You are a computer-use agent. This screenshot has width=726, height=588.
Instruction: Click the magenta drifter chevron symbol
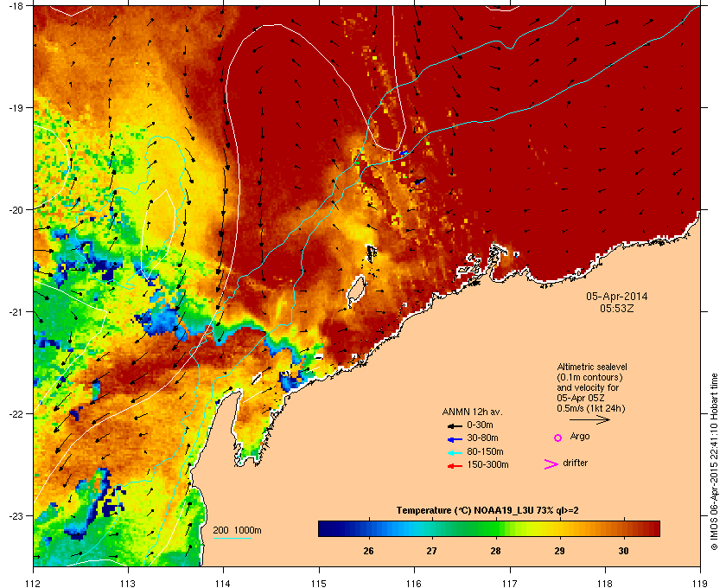(x=551, y=464)
